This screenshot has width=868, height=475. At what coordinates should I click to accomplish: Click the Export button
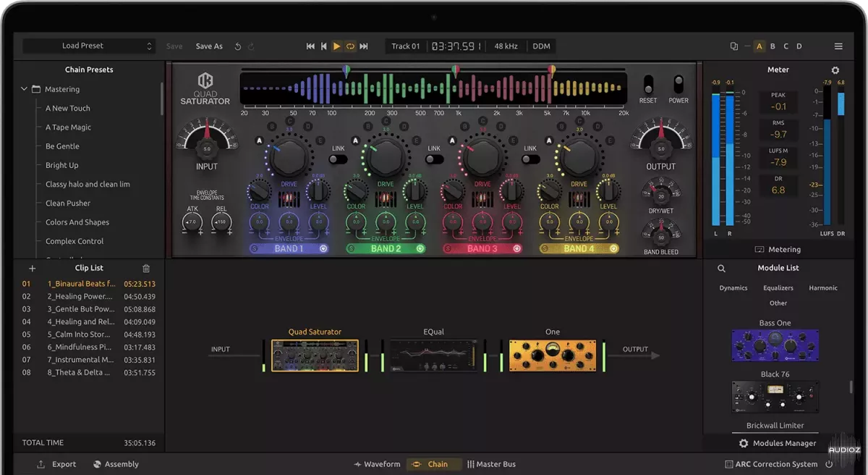click(56, 464)
